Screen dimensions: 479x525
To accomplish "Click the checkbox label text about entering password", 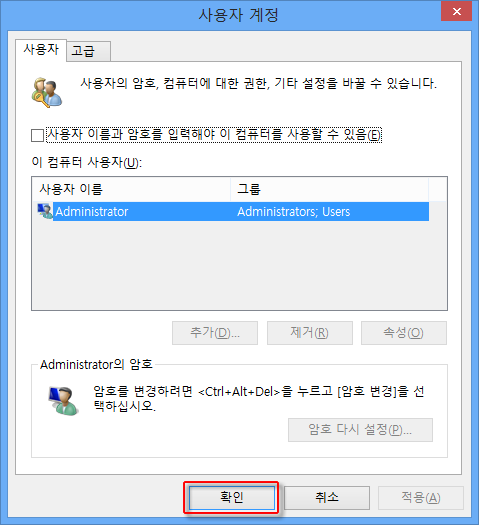I will [214, 135].
